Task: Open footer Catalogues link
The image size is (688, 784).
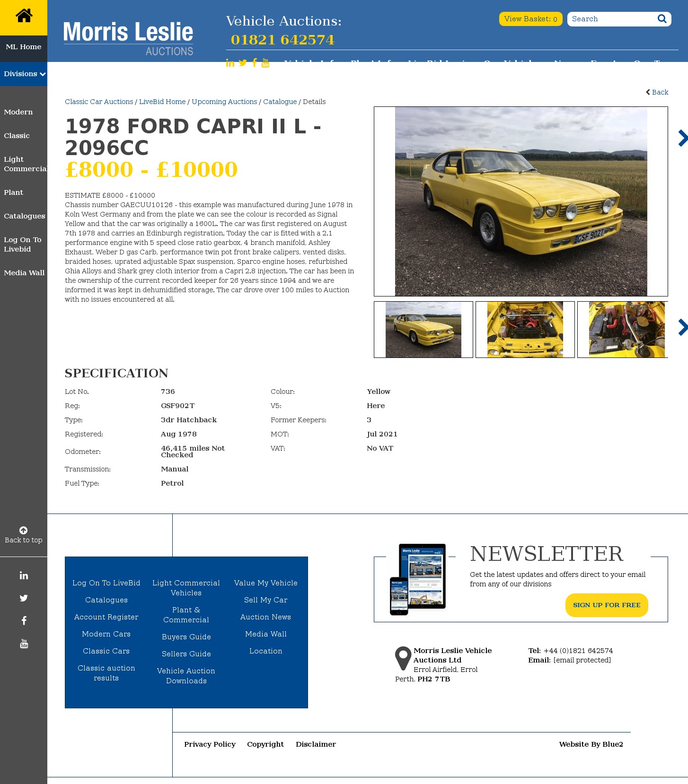Action: pos(106,600)
